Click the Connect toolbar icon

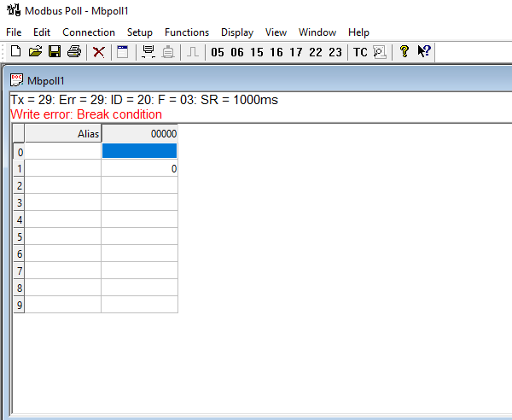coord(148,52)
